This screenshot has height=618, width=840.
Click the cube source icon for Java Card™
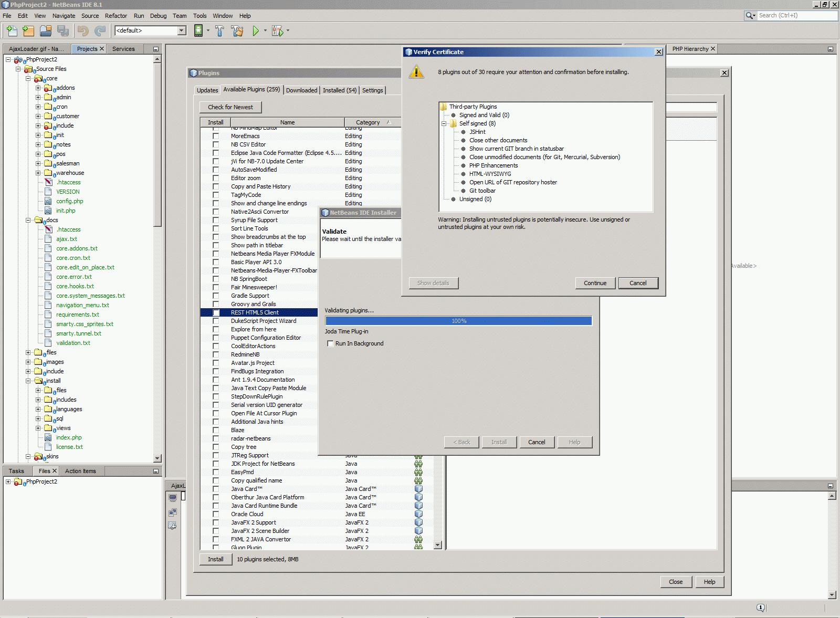point(418,489)
